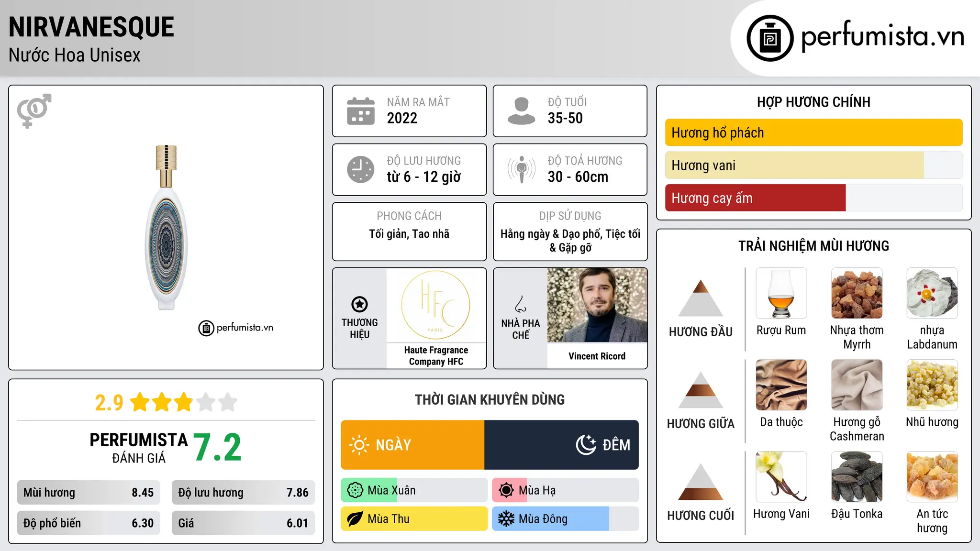This screenshot has height=551, width=980.
Task: Click the star badge icon above Thương hiệu
Action: 359,304
